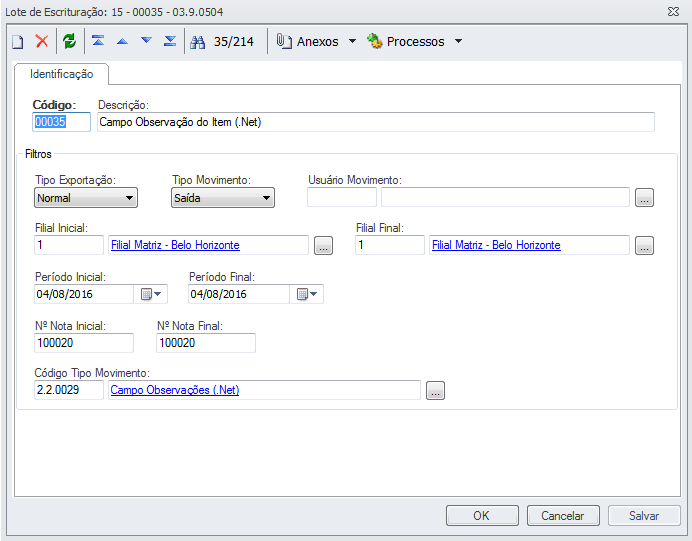Image resolution: width=692 pixels, height=541 pixels.
Task: Go to the previous record
Action: click(x=122, y=42)
